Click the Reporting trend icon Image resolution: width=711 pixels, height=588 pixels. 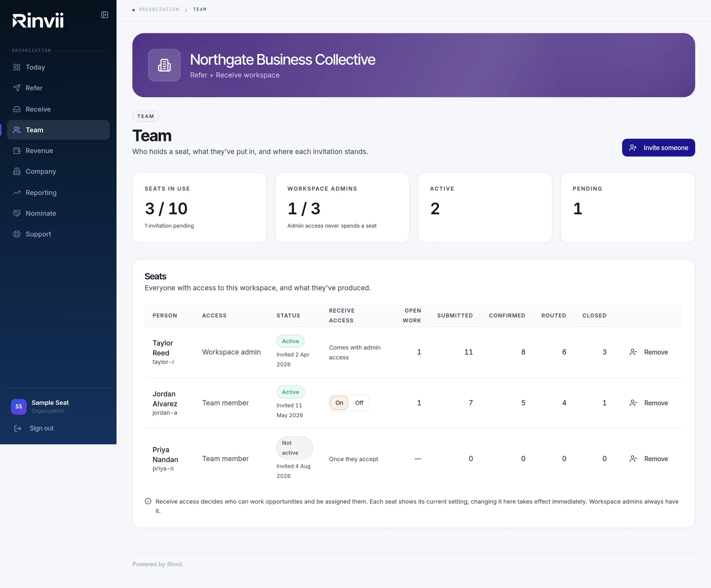coord(17,193)
